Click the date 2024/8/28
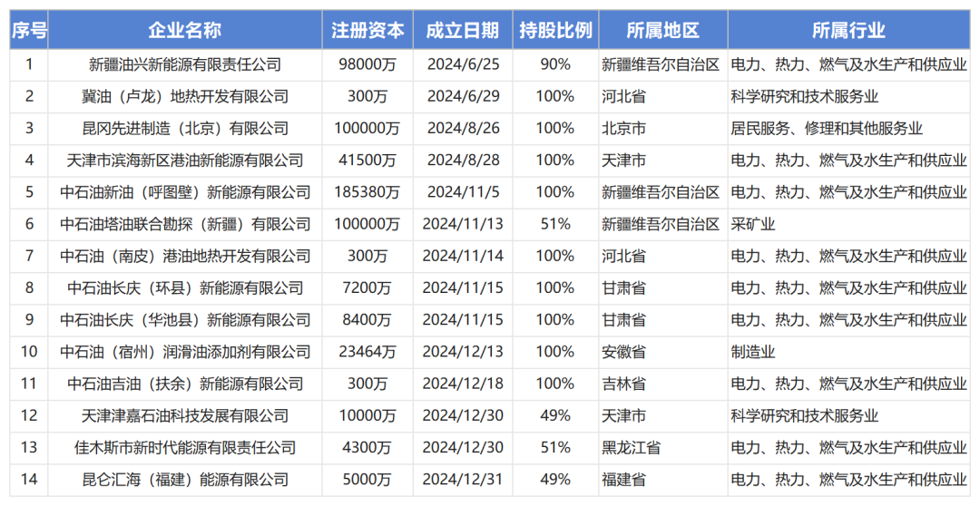980x506 pixels. click(463, 161)
